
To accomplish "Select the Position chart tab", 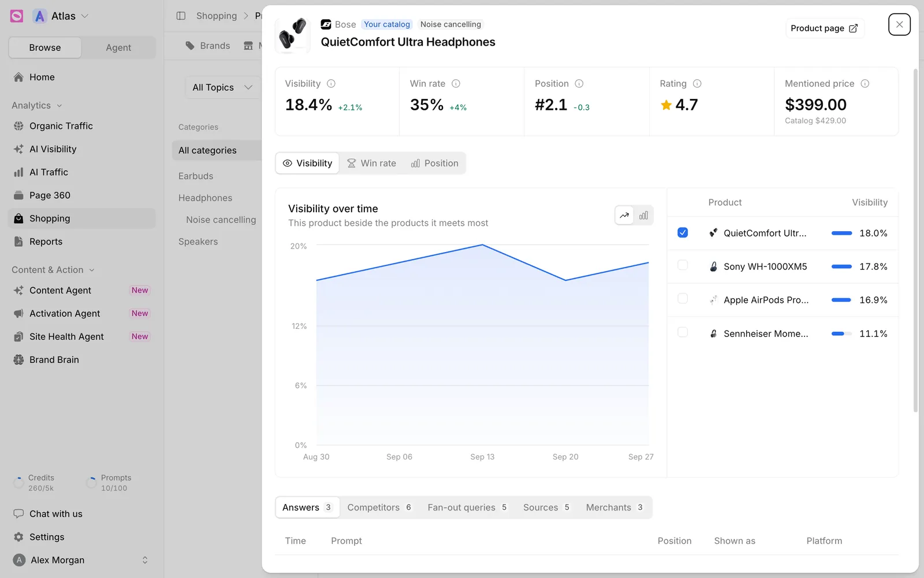I will (435, 164).
